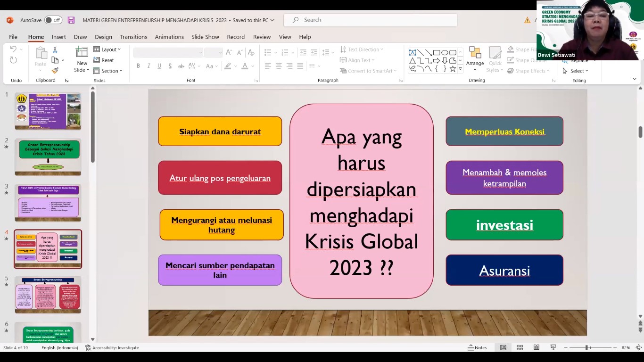Open the Arrange objects tool
644x362 pixels.
pos(475,58)
